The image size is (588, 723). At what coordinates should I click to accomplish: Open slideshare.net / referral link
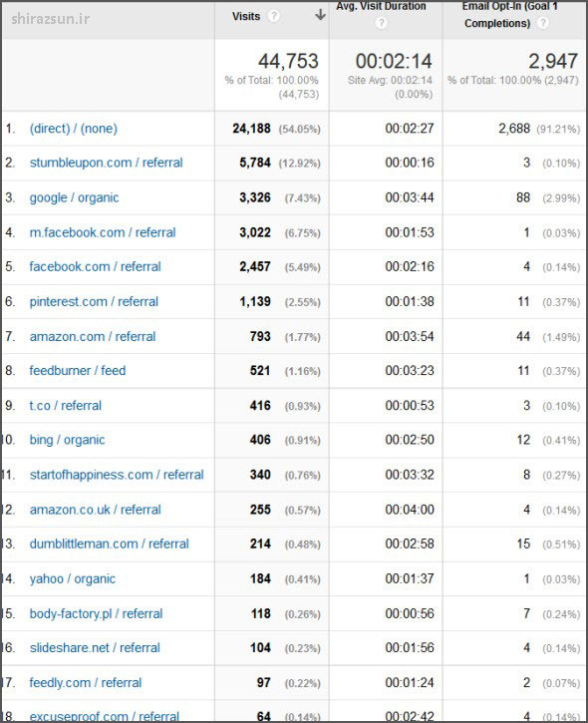pos(95,648)
